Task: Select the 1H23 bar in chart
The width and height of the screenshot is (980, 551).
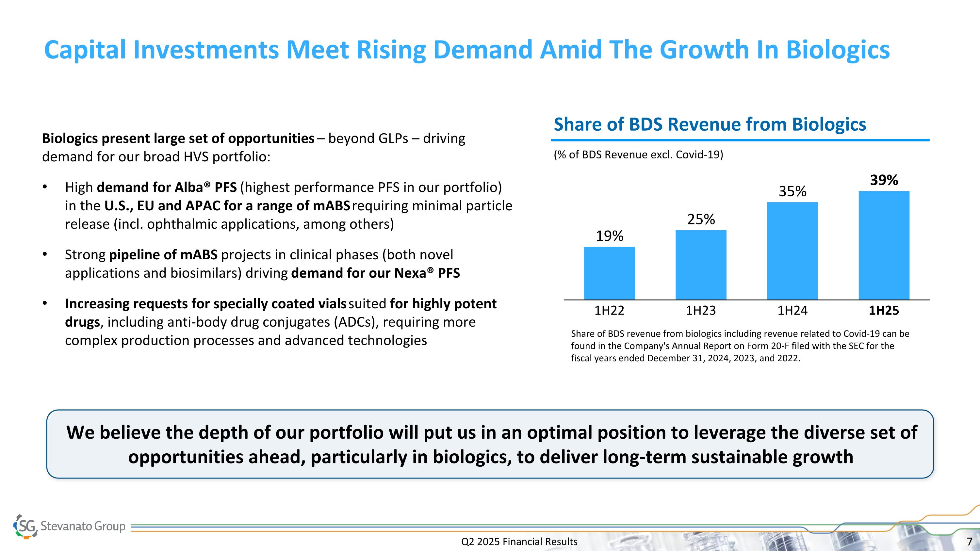Action: pos(701,265)
